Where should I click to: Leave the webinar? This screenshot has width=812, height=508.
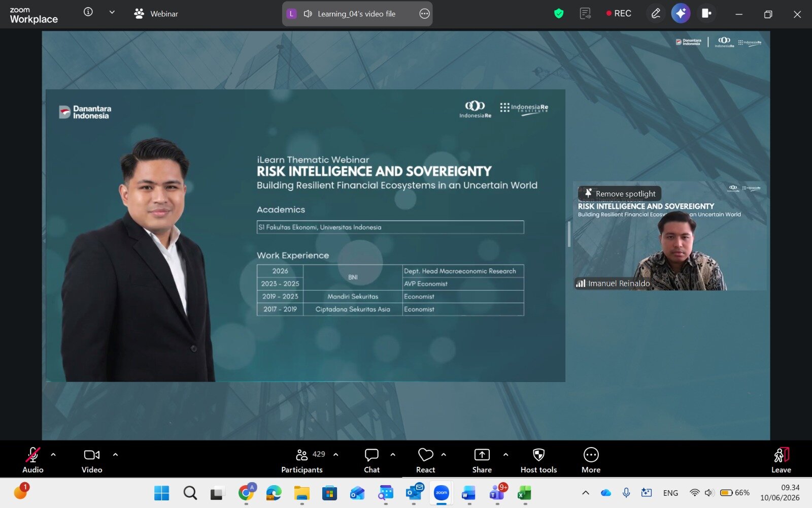coord(782,460)
